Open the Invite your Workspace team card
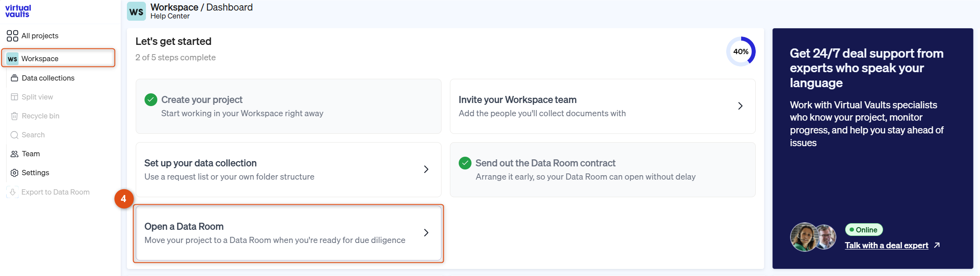 coord(603,106)
